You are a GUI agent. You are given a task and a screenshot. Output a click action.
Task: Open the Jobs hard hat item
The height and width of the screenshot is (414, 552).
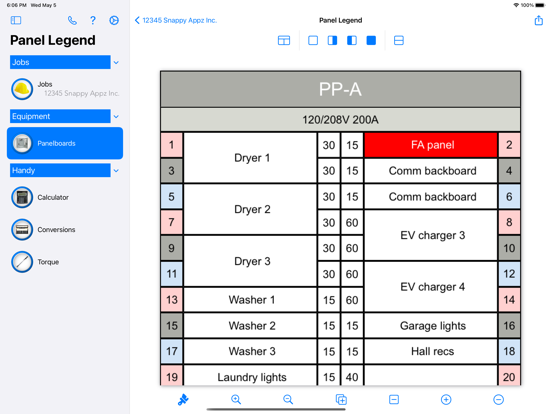pos(65,89)
